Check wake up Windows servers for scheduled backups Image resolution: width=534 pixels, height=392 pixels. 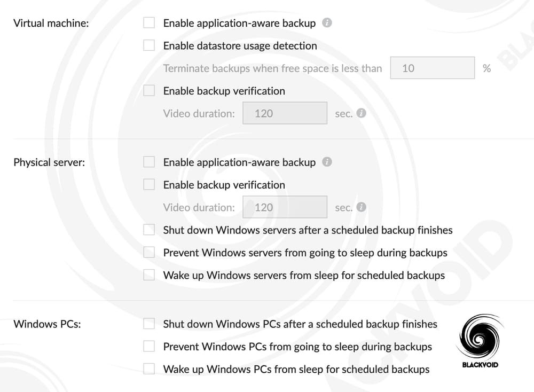pyautogui.click(x=148, y=275)
